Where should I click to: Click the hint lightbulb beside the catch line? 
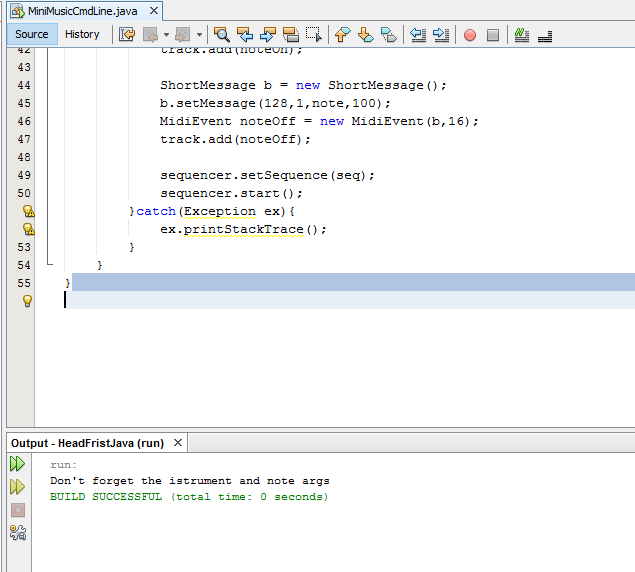[28, 211]
